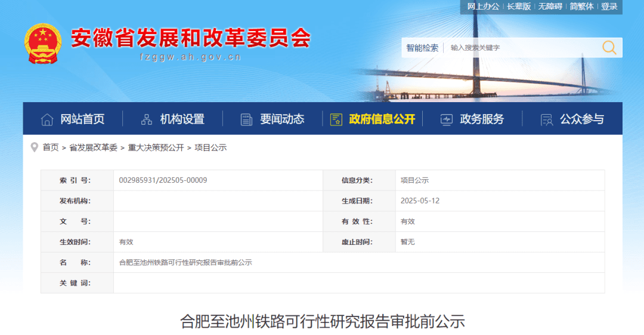Click the location pin breadcrumb icon
The width and height of the screenshot is (644, 335).
pyautogui.click(x=35, y=147)
